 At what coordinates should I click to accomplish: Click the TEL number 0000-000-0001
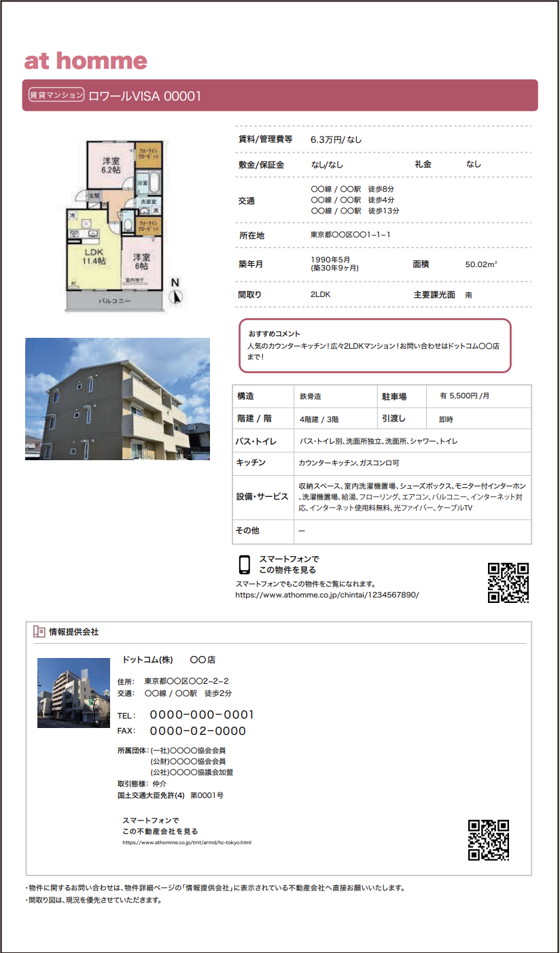point(202,715)
